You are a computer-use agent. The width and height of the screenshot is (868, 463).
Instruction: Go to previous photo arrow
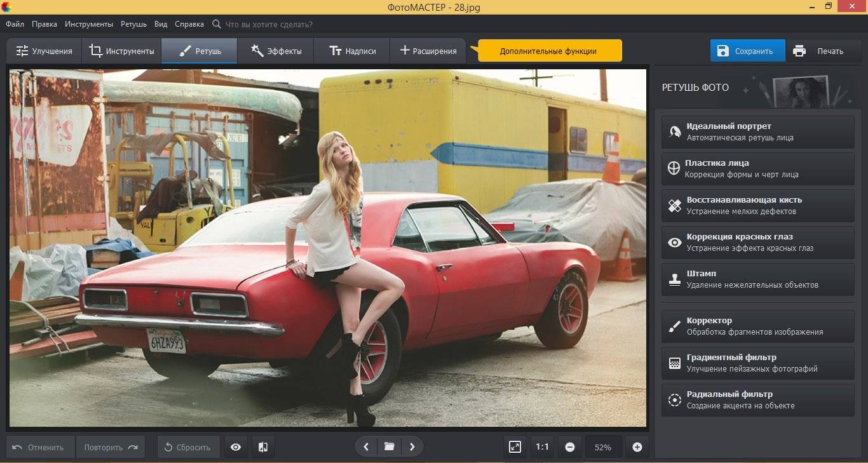tap(366, 446)
